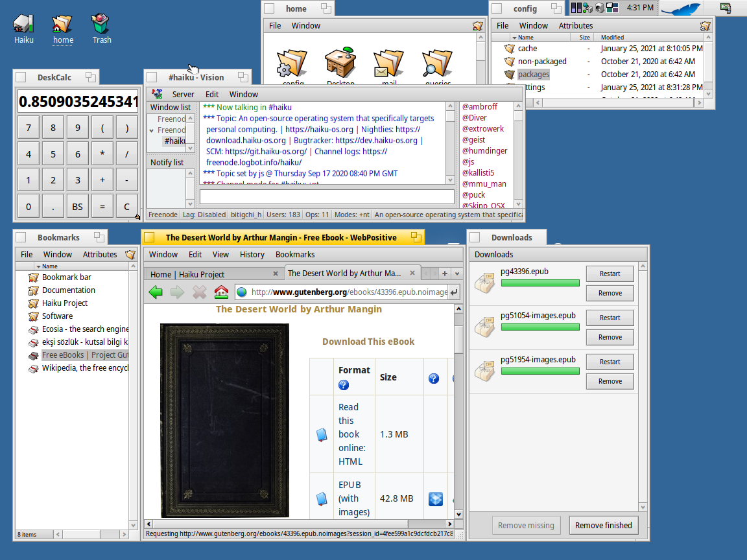Viewport: 747px width, 560px height.
Task: Click pg51054-images.epub progress bar
Action: [x=539, y=327]
